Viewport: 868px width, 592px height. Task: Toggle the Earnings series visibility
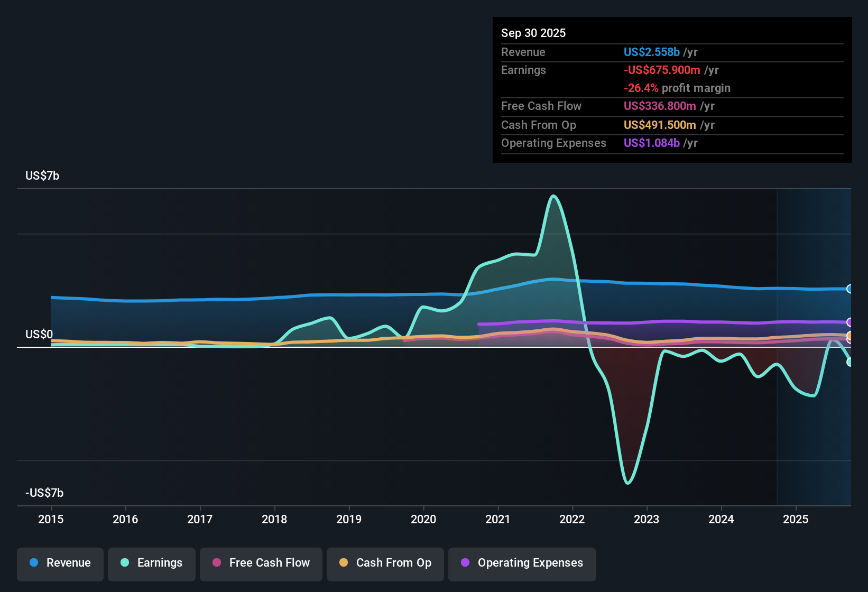152,563
